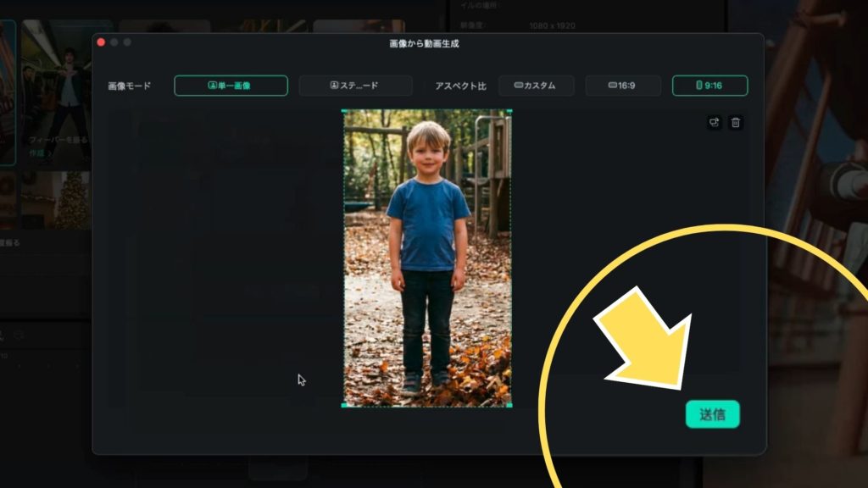This screenshot has width=868, height=488.
Task: Click the 画像から動画生成 window title
Action: pos(424,42)
